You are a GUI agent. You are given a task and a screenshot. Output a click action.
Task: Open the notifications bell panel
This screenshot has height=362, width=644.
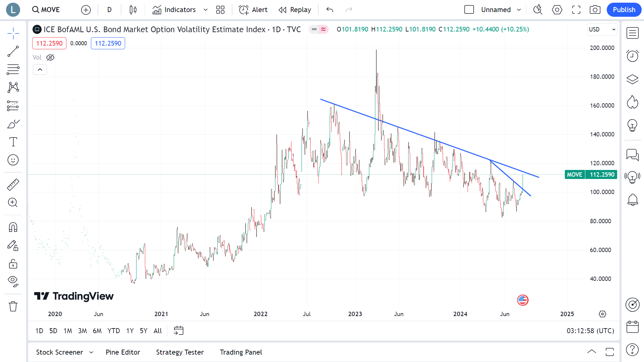click(632, 200)
